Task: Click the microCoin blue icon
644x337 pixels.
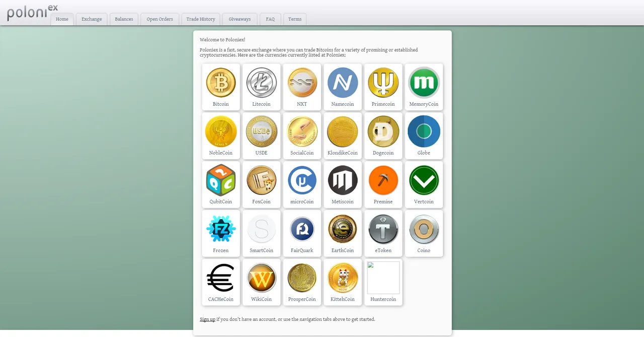Action: pyautogui.click(x=302, y=180)
